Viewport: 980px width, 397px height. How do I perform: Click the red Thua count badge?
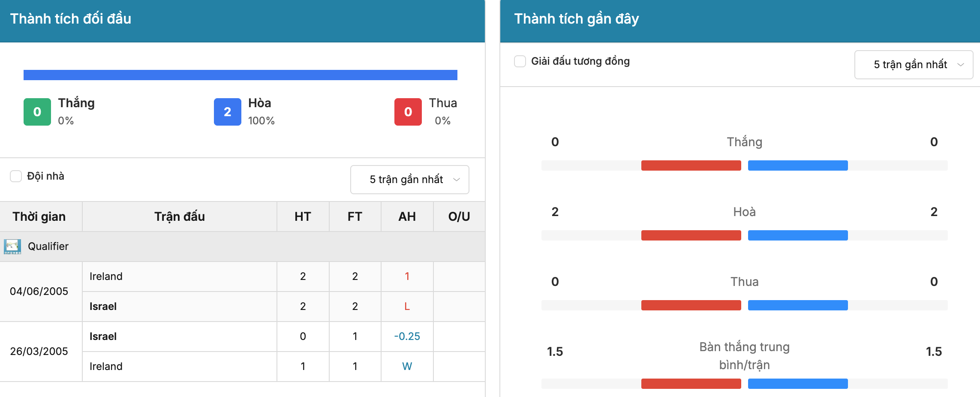click(x=408, y=112)
